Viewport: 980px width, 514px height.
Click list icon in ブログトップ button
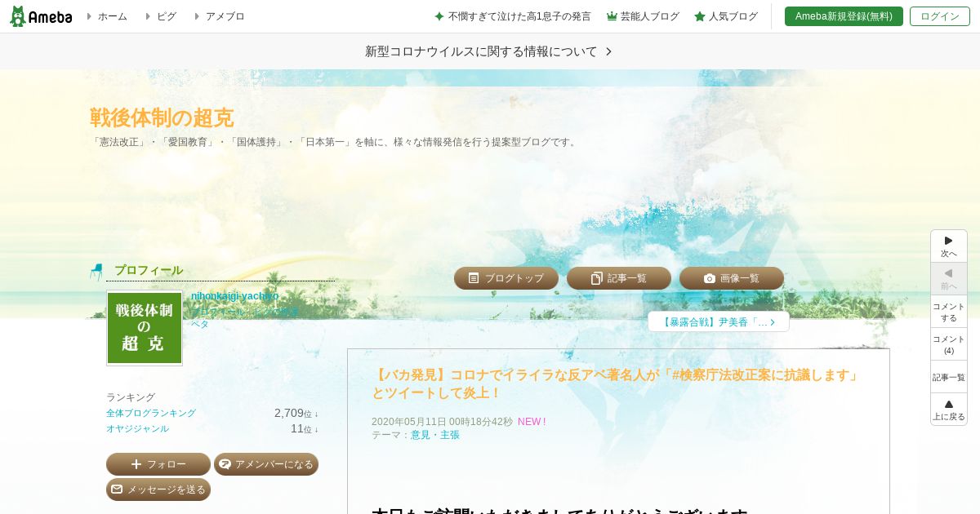(474, 278)
